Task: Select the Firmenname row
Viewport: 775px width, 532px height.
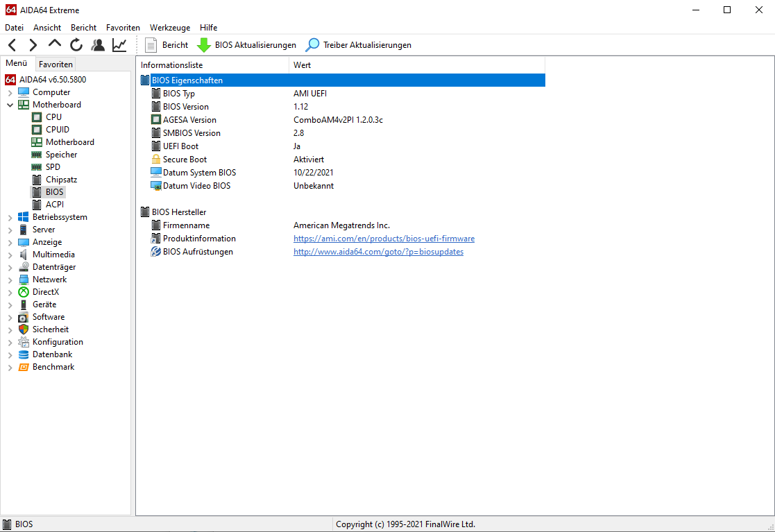Action: click(342, 225)
